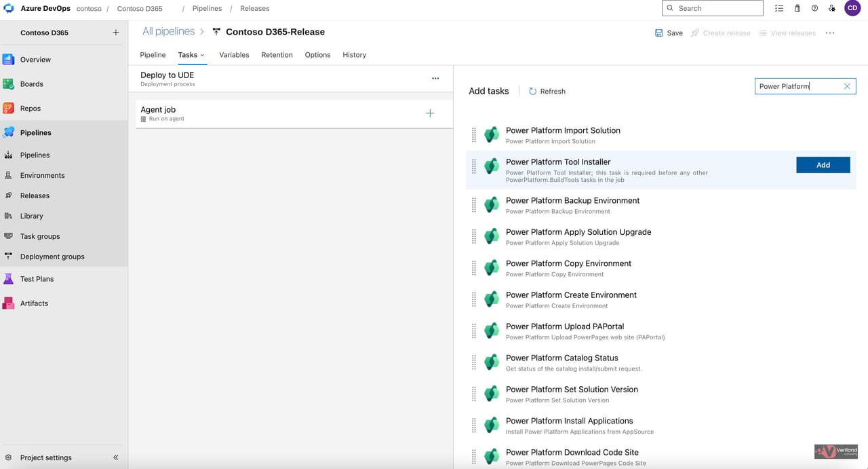Click the Power Platform Copy Environment icon
This screenshot has width=868, height=469.
(492, 268)
